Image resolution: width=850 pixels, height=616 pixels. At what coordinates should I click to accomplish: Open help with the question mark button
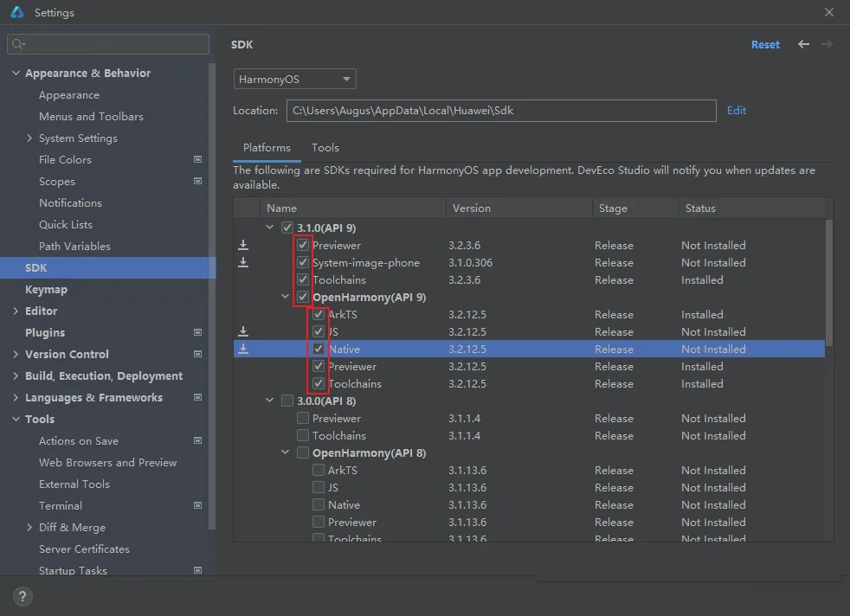pyautogui.click(x=23, y=597)
